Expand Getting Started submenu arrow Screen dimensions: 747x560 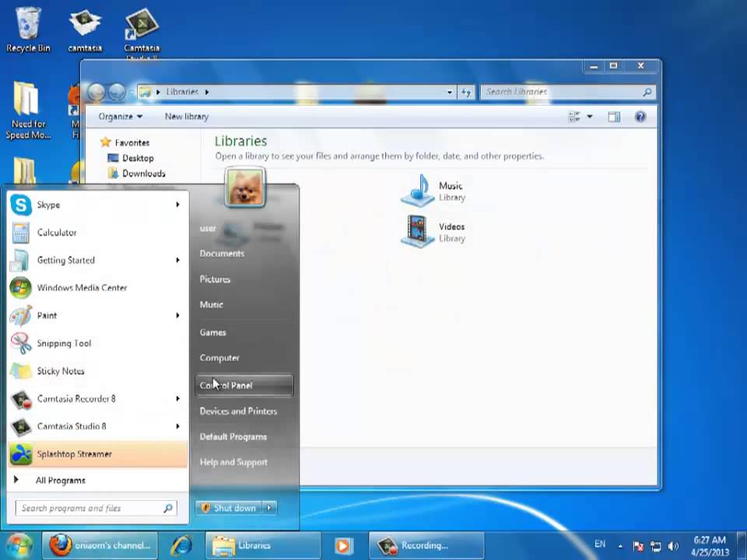177,260
